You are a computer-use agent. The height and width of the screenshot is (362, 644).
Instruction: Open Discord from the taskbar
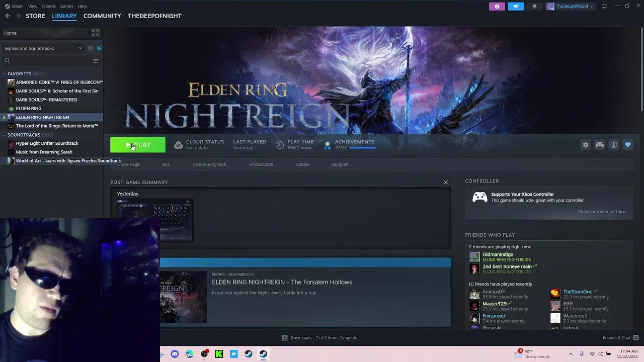175,354
